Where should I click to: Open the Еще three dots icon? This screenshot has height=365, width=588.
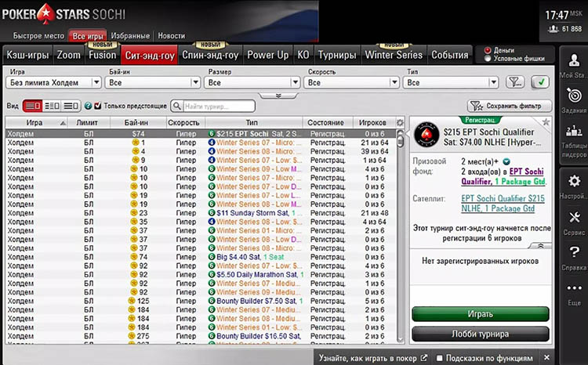click(x=574, y=287)
